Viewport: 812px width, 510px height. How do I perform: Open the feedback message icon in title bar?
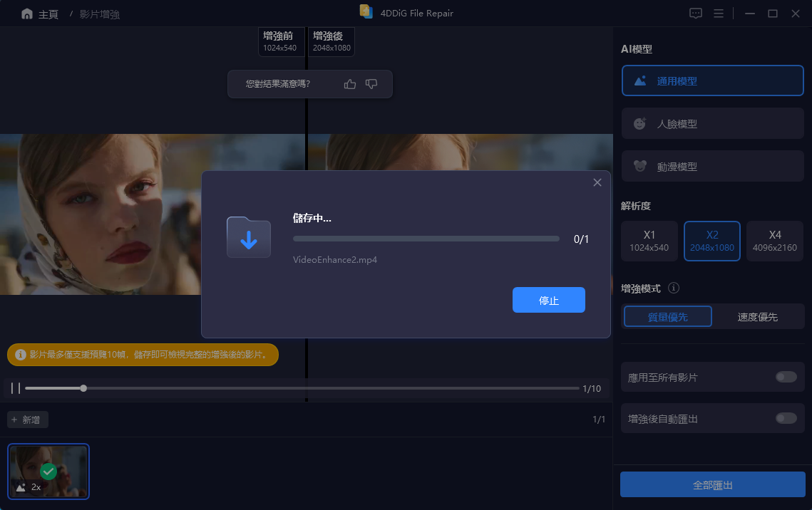point(696,14)
